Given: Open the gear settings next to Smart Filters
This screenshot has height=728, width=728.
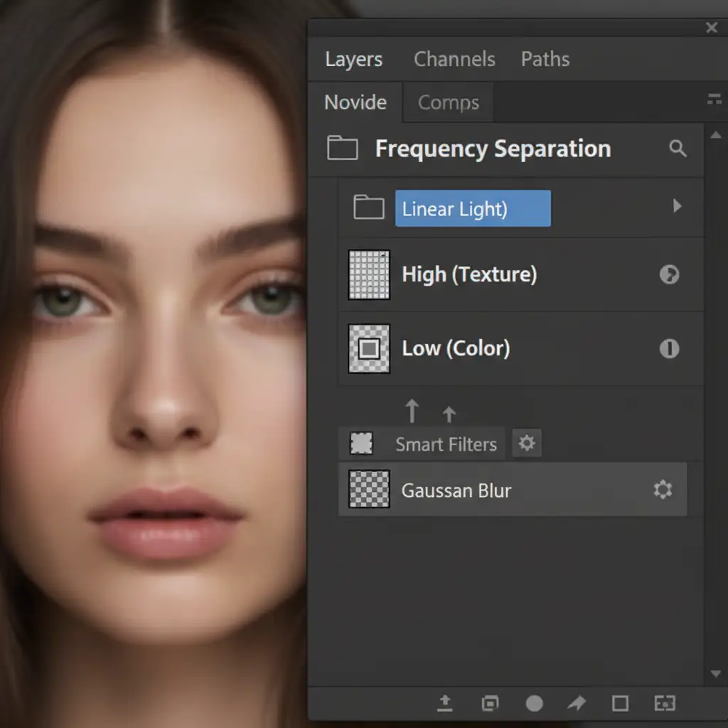Looking at the screenshot, I should point(527,444).
